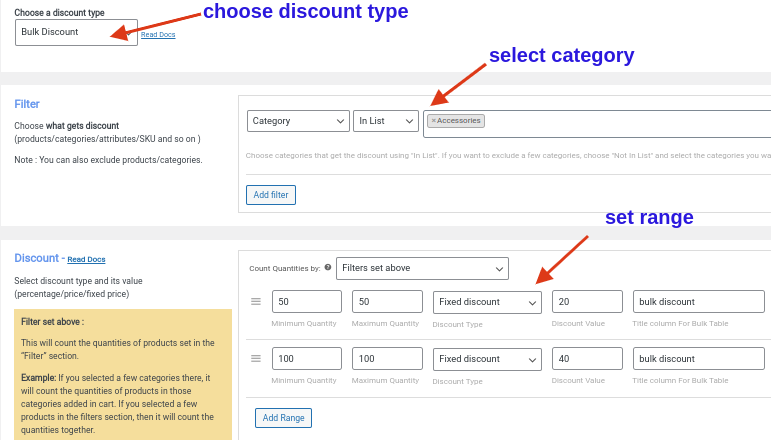Click drag handle of first range row
Viewport: 771px width, 440px height.
256,302
